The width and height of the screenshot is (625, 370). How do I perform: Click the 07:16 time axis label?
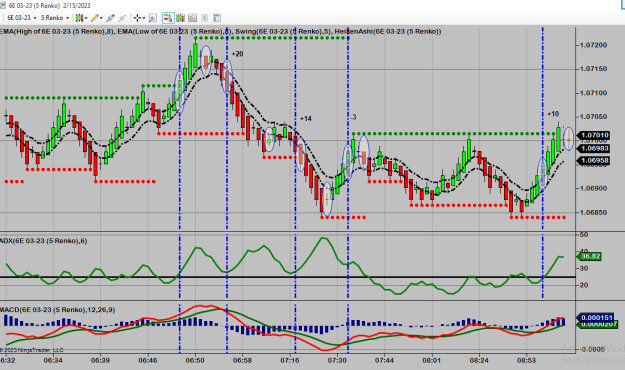point(290,360)
